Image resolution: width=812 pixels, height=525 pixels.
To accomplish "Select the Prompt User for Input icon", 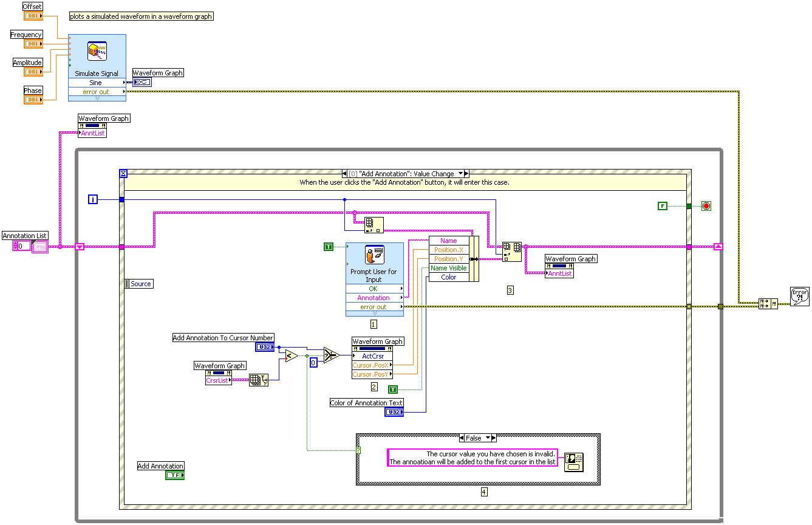I will [375, 255].
